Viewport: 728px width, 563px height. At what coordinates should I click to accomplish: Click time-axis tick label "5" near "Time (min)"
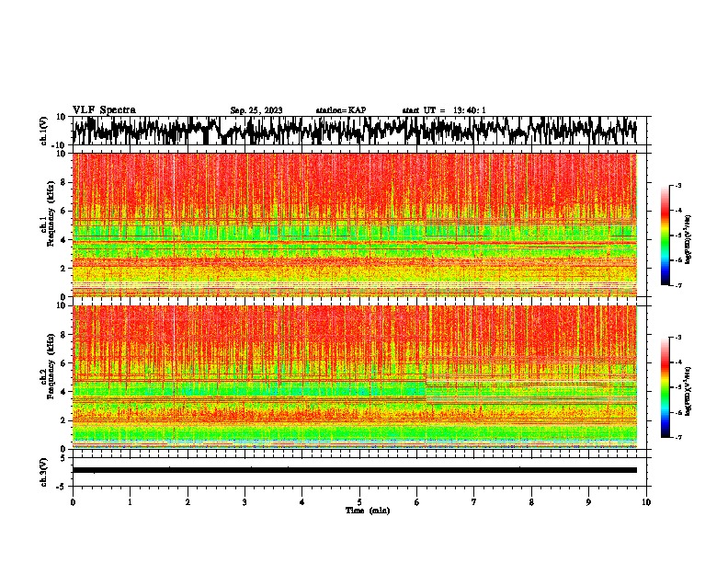click(359, 502)
